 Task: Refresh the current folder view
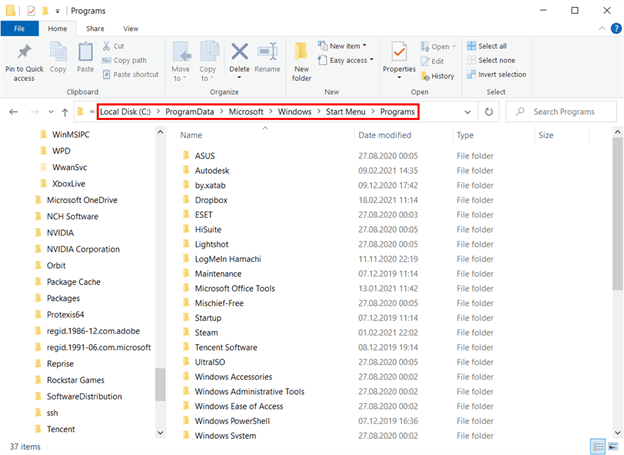pyautogui.click(x=490, y=112)
